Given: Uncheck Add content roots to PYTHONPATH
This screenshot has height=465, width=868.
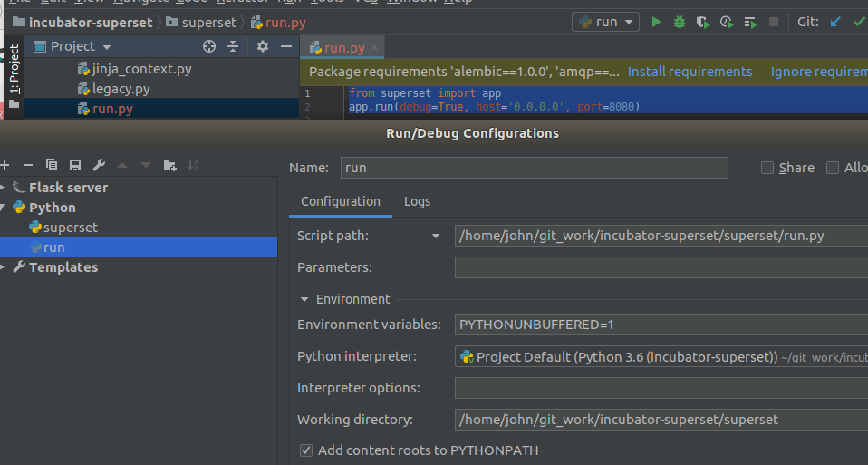Looking at the screenshot, I should (306, 450).
